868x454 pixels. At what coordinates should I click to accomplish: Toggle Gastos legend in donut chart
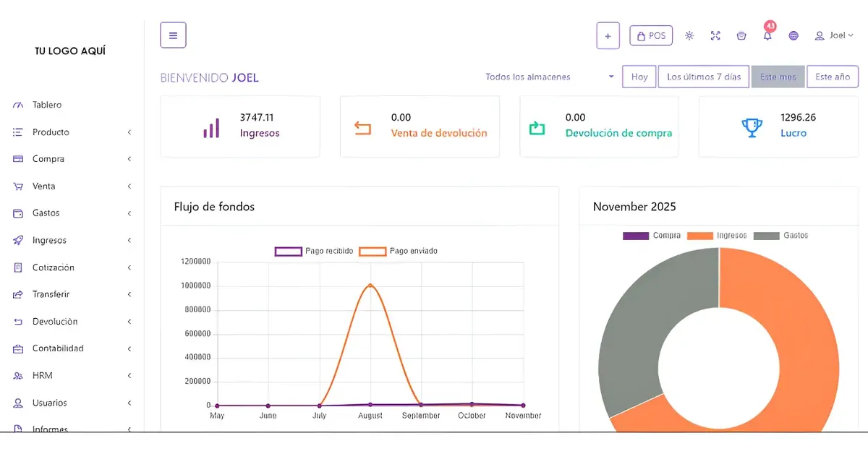tap(780, 236)
